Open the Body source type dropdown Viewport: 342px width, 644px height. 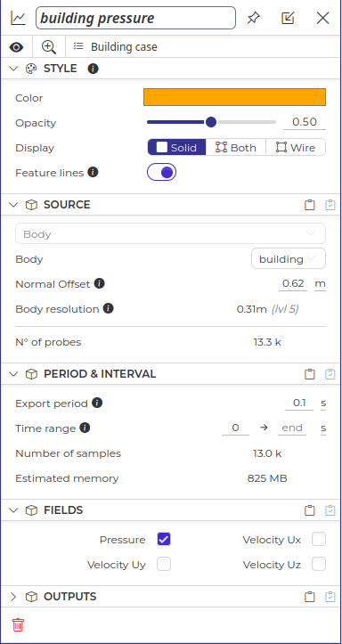coord(170,233)
